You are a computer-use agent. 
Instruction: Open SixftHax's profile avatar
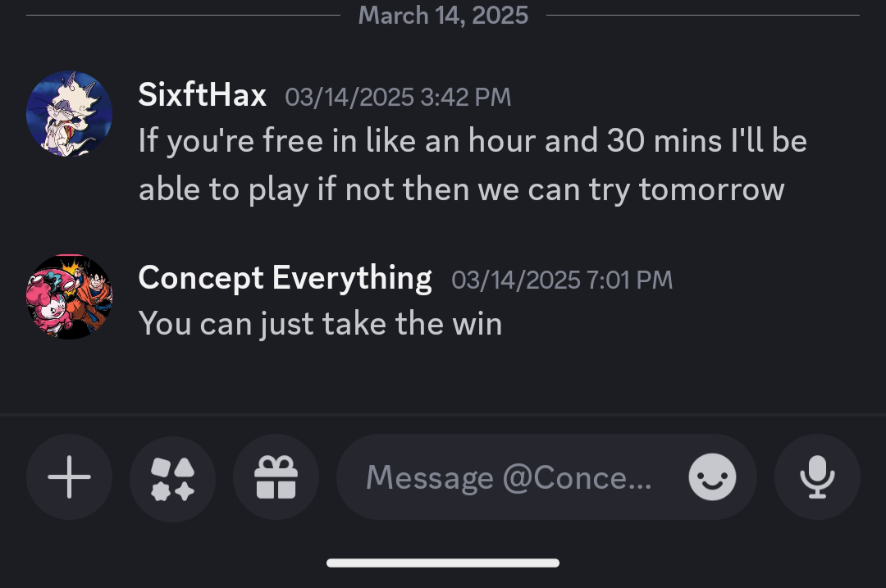(x=70, y=113)
